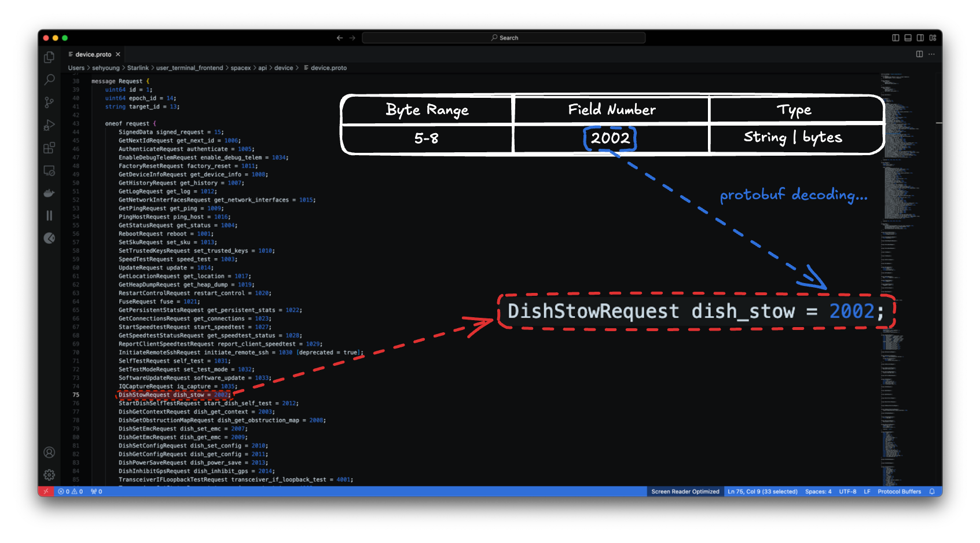Viewport: 980px width, 543px height.
Task: Click the line 'oneof request {'
Action: [x=130, y=123]
